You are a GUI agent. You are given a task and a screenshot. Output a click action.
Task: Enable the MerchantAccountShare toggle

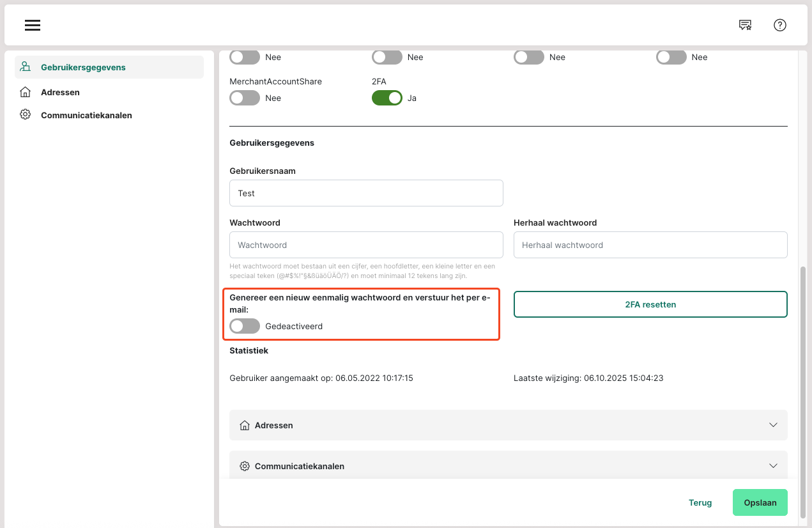coord(245,98)
